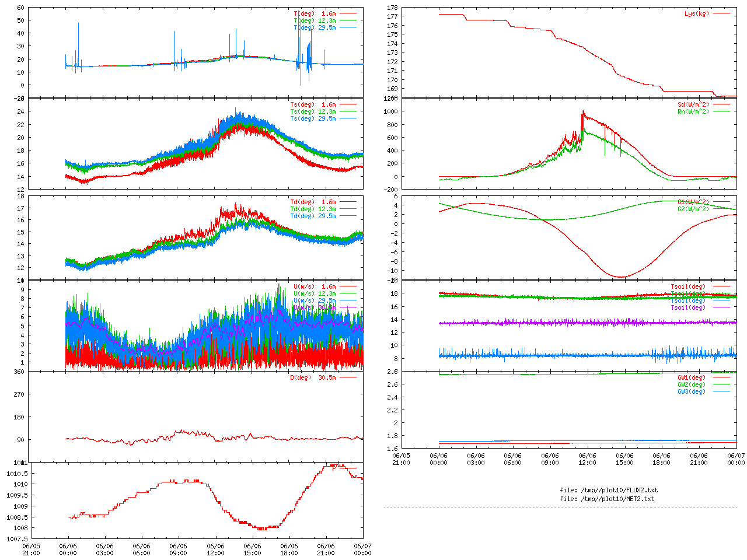
Task: Click the G2(W/m^2) legend label
Action: 693,209
